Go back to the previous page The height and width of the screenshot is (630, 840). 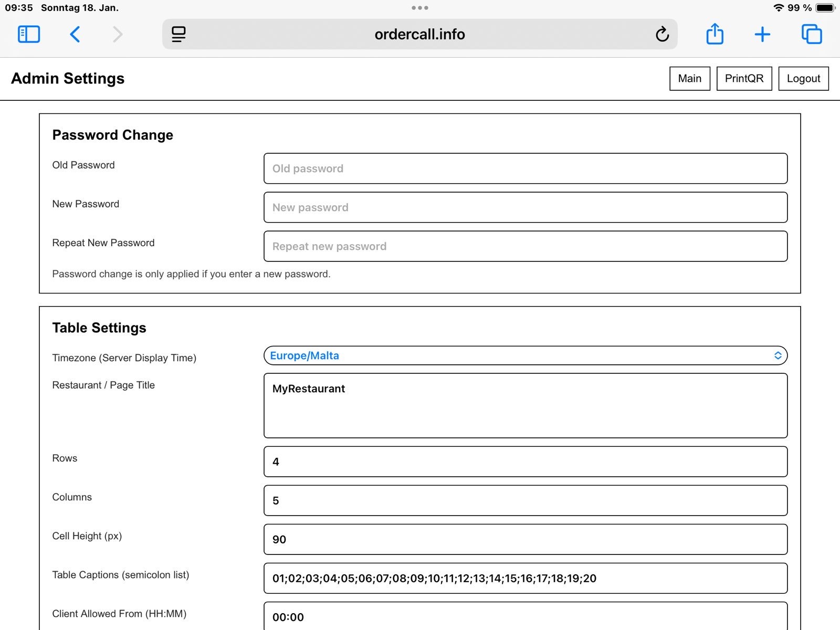pos(75,34)
